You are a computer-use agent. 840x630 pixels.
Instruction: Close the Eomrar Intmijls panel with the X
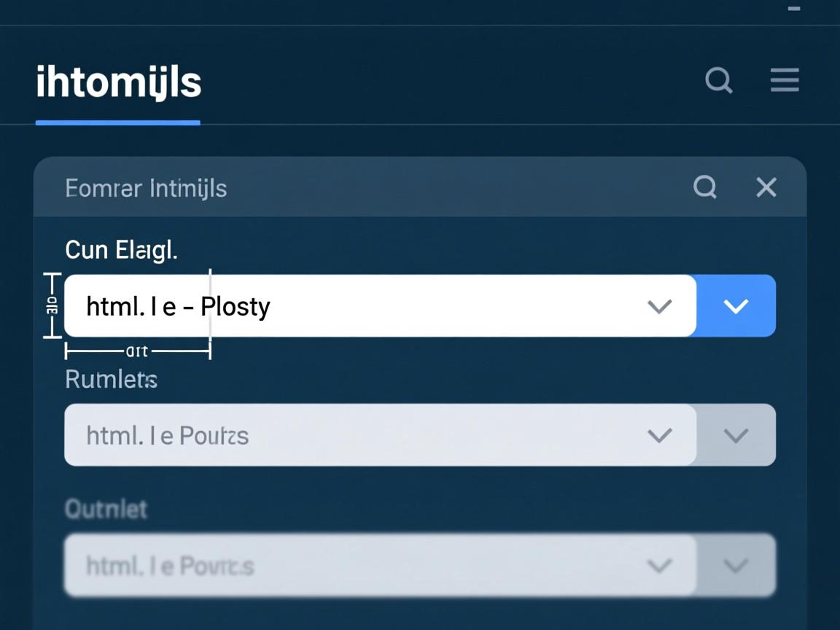pos(766,187)
